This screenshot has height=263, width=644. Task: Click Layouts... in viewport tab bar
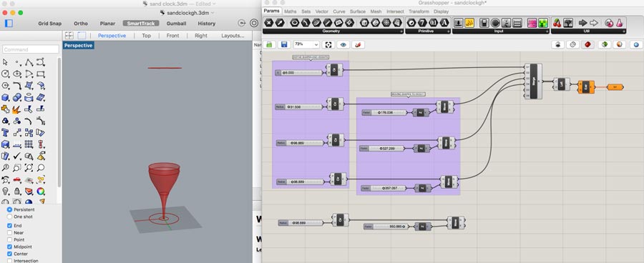click(x=233, y=36)
